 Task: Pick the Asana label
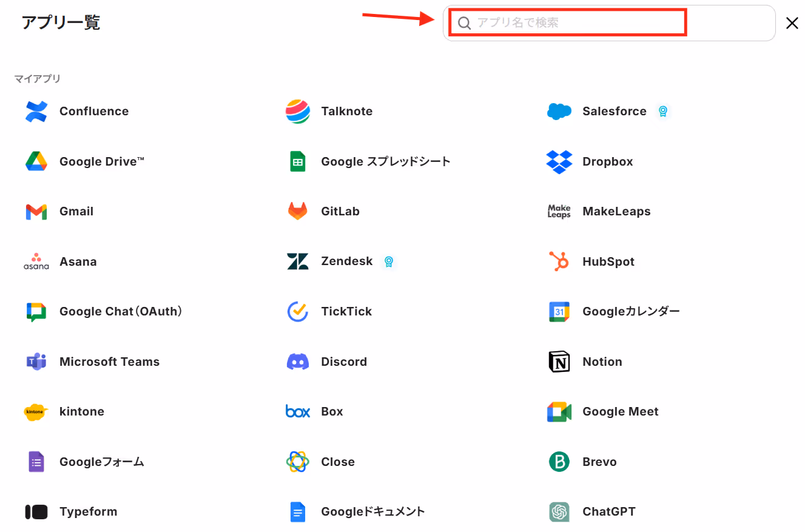pos(78,261)
